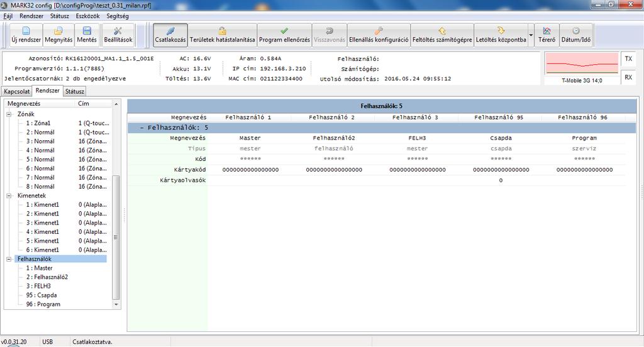Viewport: 644px width, 347px height.
Task: Select the Felhasználó2 name cell
Action: pos(334,138)
